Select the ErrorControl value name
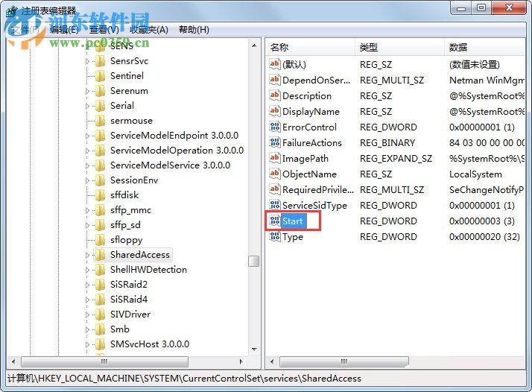Image resolution: width=532 pixels, height=392 pixels. point(309,127)
